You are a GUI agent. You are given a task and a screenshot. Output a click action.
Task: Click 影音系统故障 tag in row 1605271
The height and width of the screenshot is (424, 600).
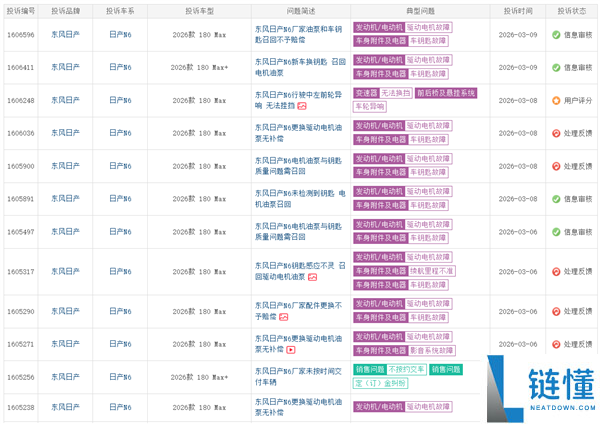click(431, 351)
